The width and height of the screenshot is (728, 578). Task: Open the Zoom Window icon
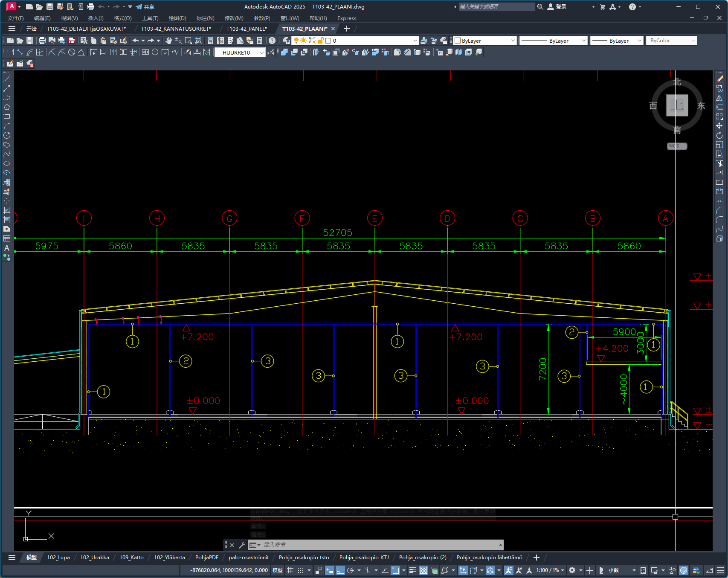[189, 41]
